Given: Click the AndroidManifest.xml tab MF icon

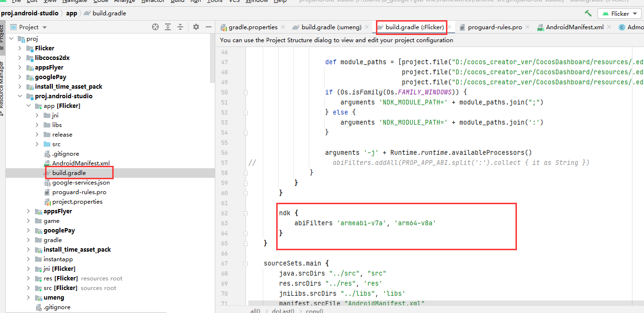Looking at the screenshot, I should coord(540,27).
